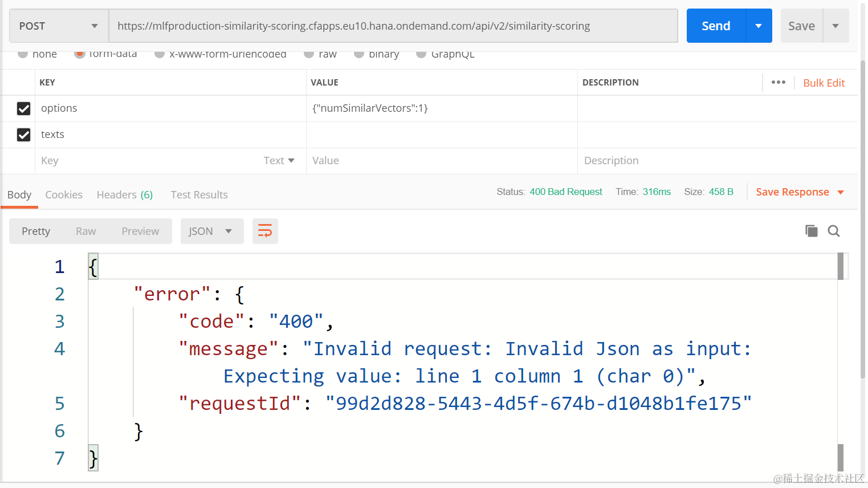Click the "message" key in response JSON
This screenshot has width=868, height=488.
click(228, 349)
